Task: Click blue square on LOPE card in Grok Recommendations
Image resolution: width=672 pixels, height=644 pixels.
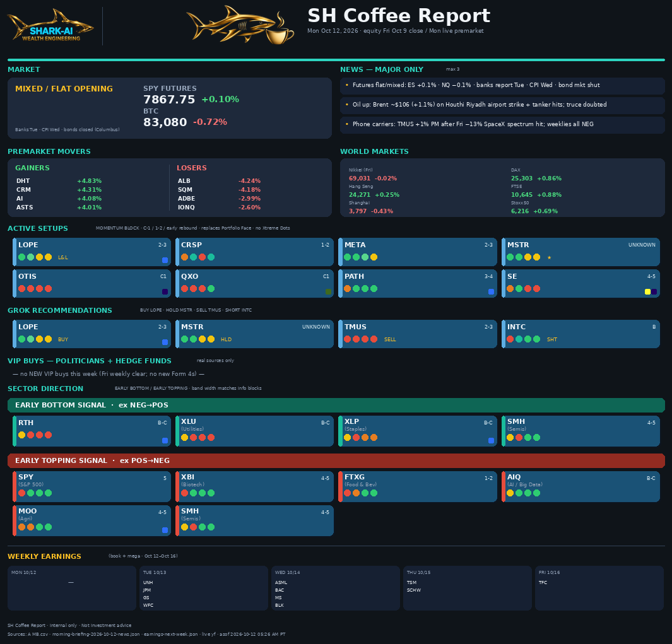Action: (x=165, y=342)
